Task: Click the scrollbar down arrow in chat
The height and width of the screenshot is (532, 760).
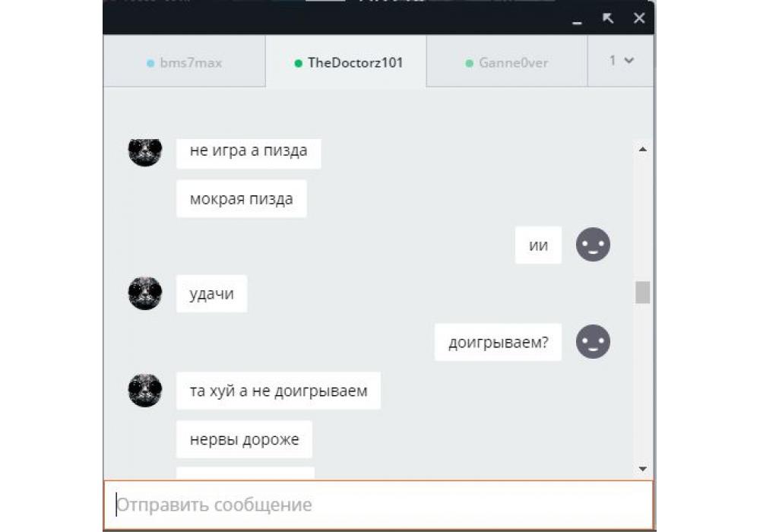Action: coord(643,468)
